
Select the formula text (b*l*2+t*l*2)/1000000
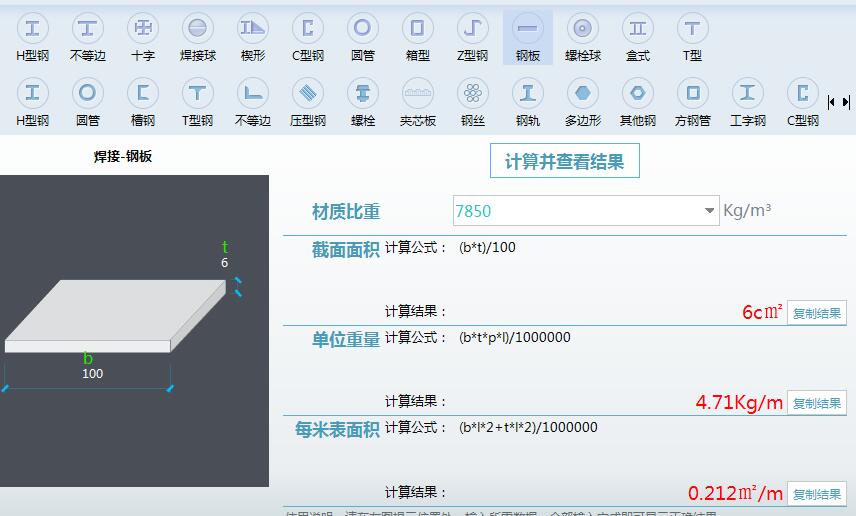click(528, 428)
